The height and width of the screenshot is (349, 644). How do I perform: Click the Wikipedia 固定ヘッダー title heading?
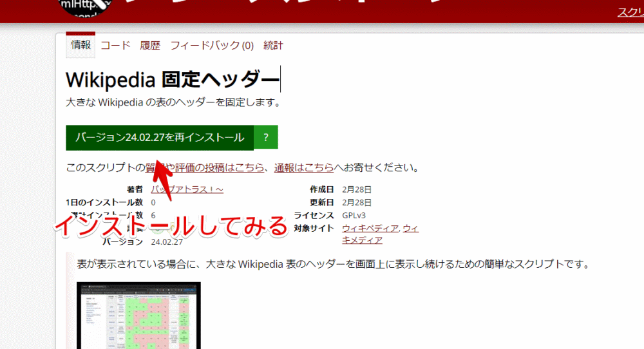(173, 79)
